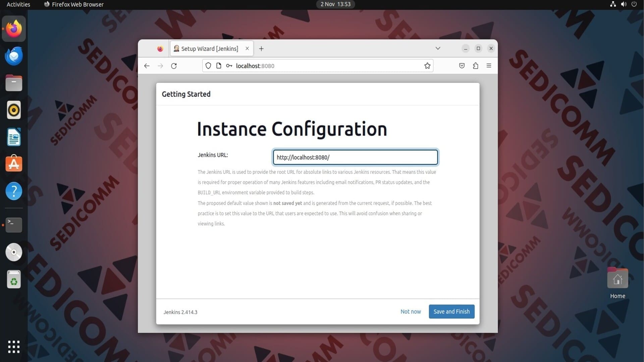The image size is (644, 362).
Task: Click the page info document icon
Action: pyautogui.click(x=219, y=66)
